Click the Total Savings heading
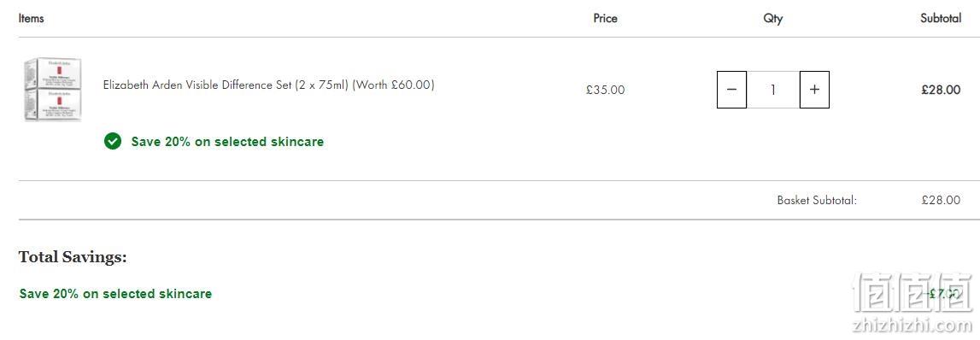Screen dimensions: 980x340 (73, 257)
